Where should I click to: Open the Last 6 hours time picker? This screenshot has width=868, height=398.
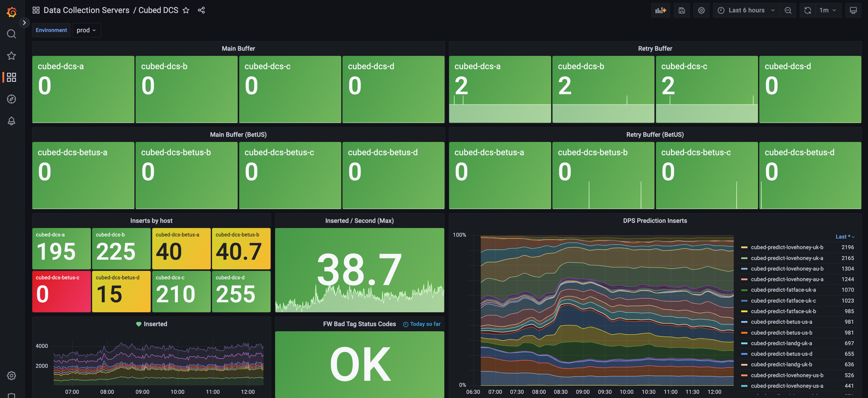click(x=746, y=11)
